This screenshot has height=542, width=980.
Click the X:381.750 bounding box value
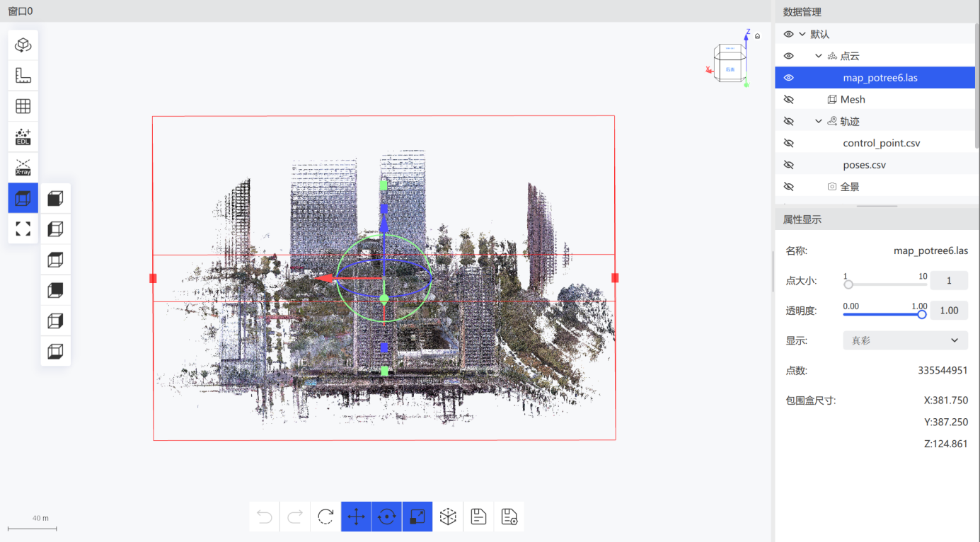(x=946, y=400)
